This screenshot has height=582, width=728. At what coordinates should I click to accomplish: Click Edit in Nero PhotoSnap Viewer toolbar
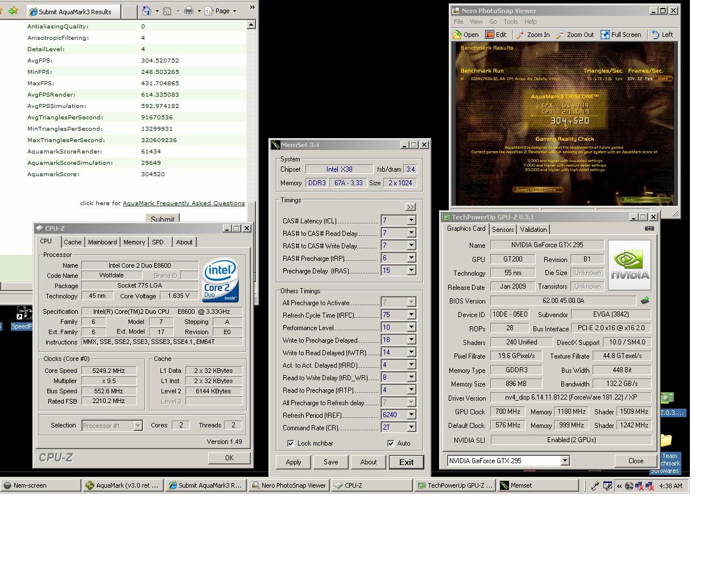[x=495, y=35]
